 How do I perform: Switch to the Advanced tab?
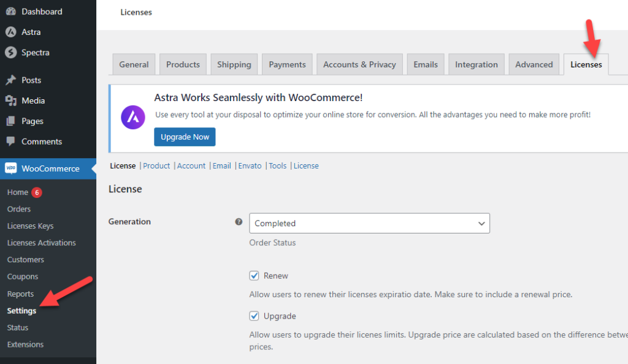[534, 64]
